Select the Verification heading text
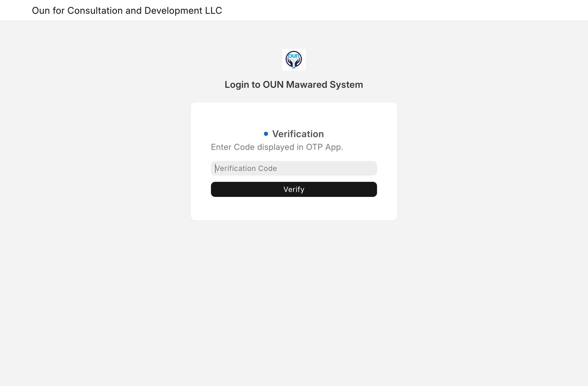Screen dimensions: 588x386 (298, 134)
